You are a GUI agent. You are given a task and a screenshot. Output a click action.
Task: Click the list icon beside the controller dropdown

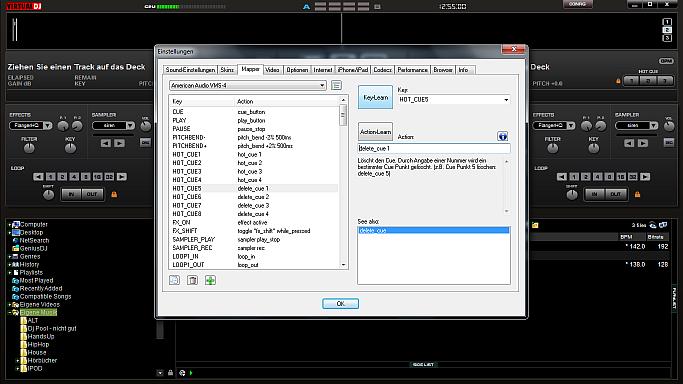coord(336,85)
